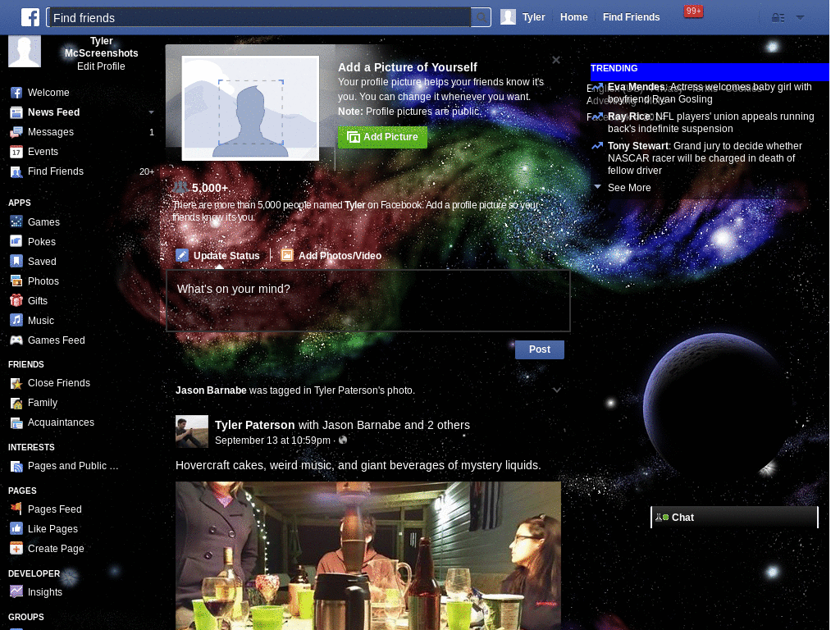Open the Messages icon in sidebar
Viewport: 840px width, 630px height.
[x=16, y=132]
